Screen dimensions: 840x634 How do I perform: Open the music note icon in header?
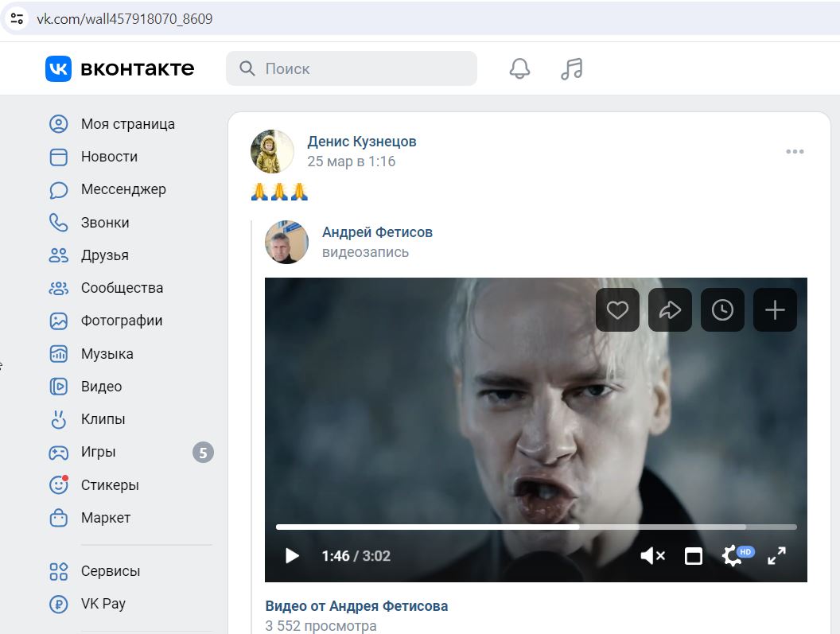(x=572, y=68)
